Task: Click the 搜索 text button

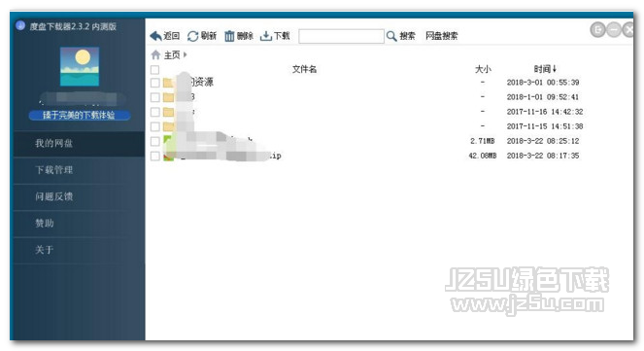Action: click(407, 36)
